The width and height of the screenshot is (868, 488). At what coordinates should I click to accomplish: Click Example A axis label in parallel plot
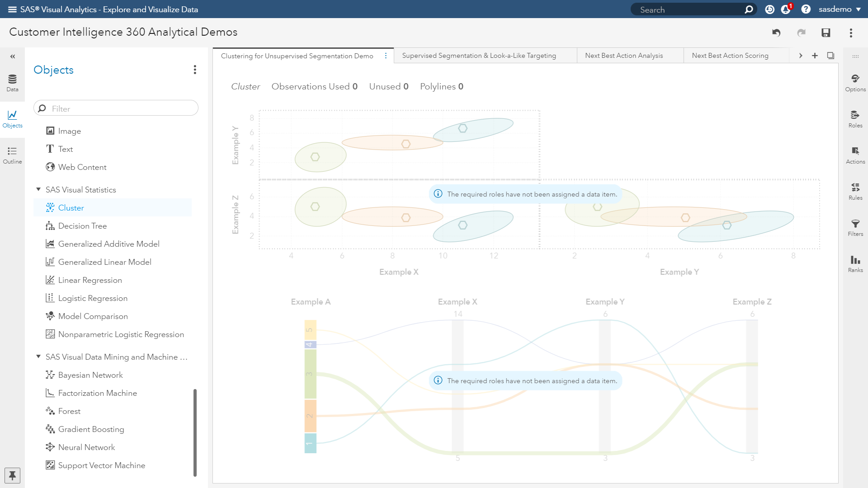(311, 302)
